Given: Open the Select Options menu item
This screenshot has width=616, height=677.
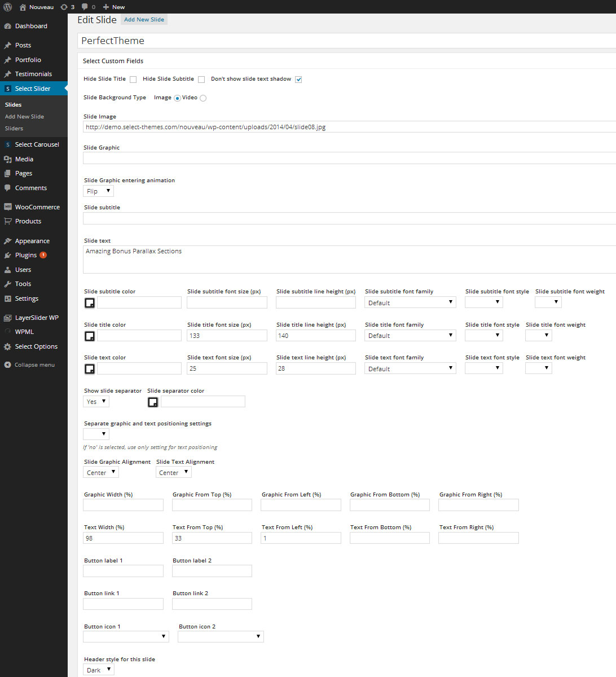Looking at the screenshot, I should [x=36, y=346].
